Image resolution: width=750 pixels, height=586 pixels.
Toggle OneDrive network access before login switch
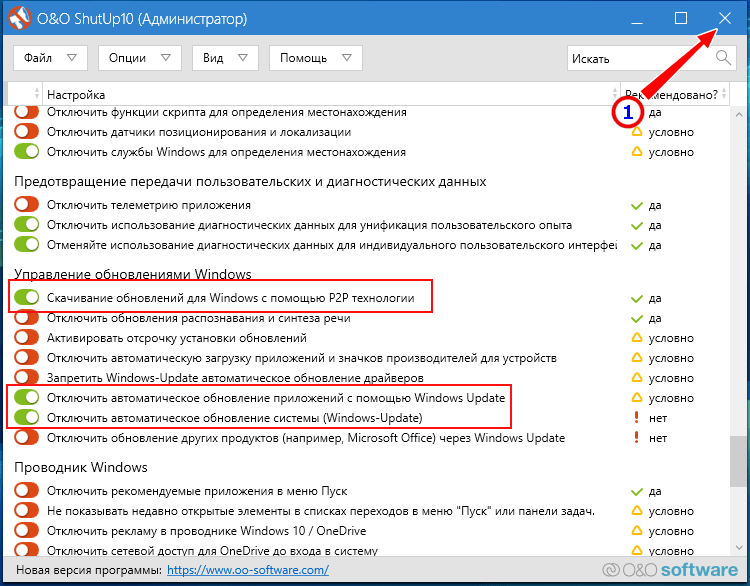[26, 549]
